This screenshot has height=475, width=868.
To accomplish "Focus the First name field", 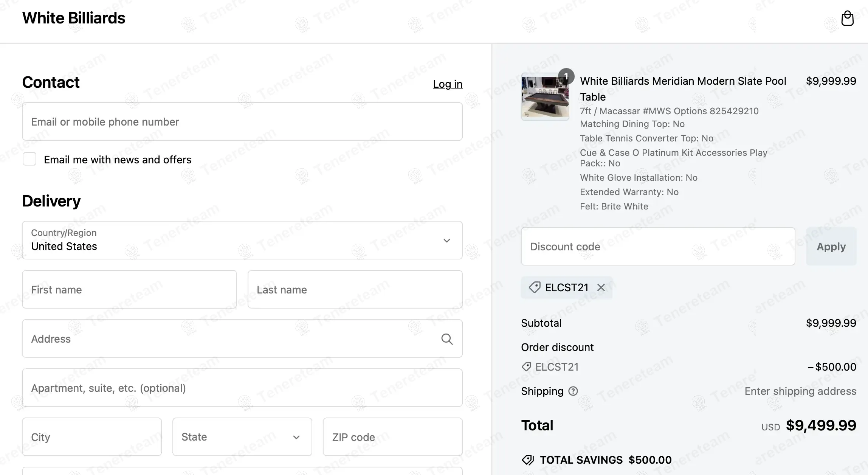I will [129, 289].
